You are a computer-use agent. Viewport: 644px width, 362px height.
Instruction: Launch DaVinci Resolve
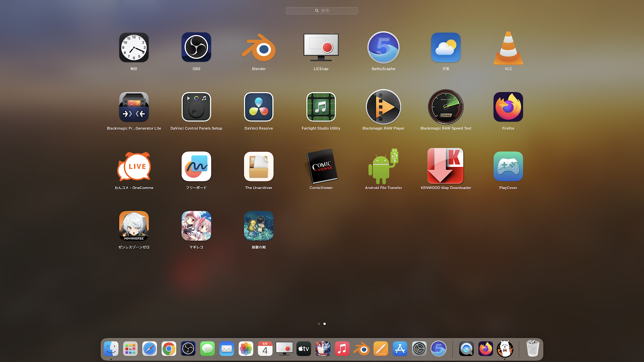[259, 107]
